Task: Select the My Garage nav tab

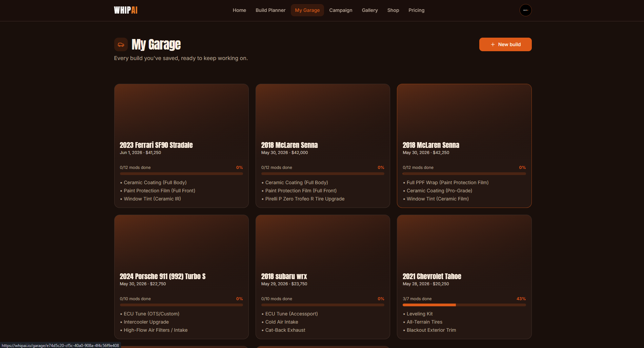Action: tap(307, 10)
